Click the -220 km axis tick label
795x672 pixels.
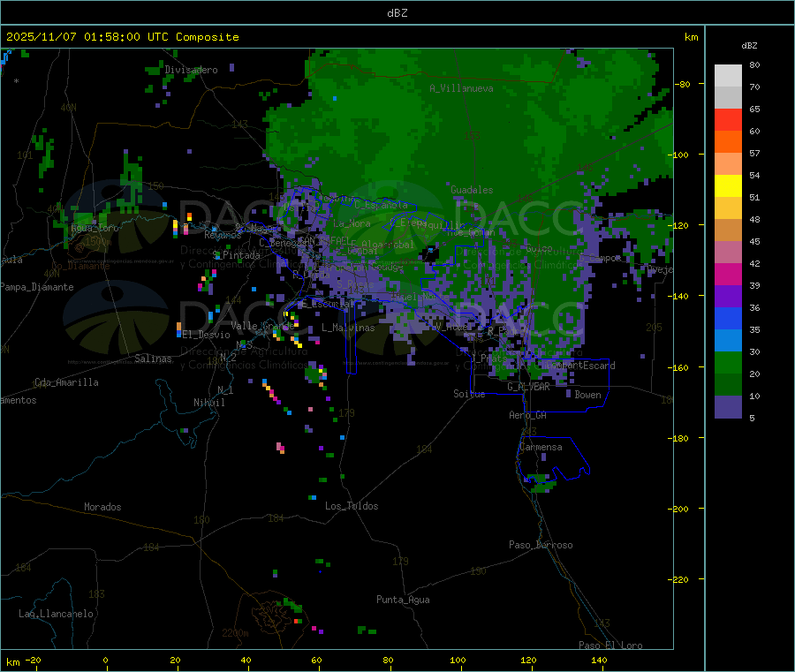pos(680,579)
